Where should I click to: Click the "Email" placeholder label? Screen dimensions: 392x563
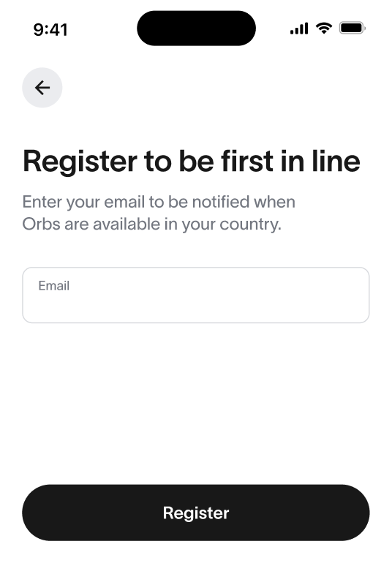click(x=54, y=286)
